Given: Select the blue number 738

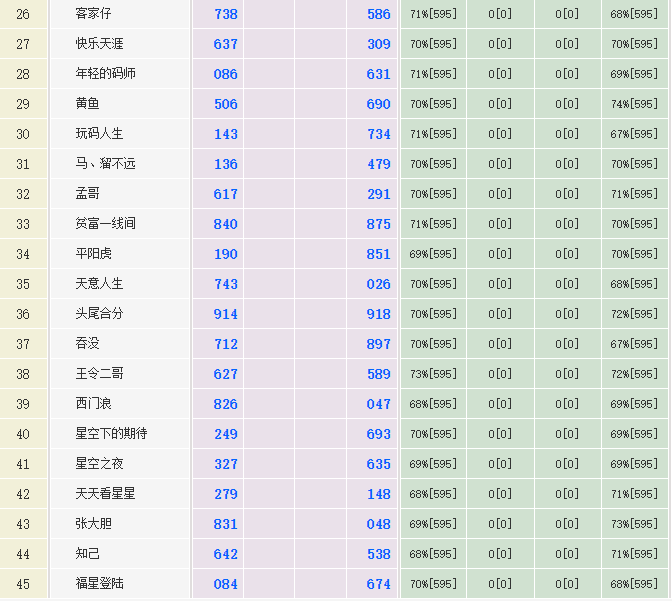Looking at the screenshot, I should [226, 14].
